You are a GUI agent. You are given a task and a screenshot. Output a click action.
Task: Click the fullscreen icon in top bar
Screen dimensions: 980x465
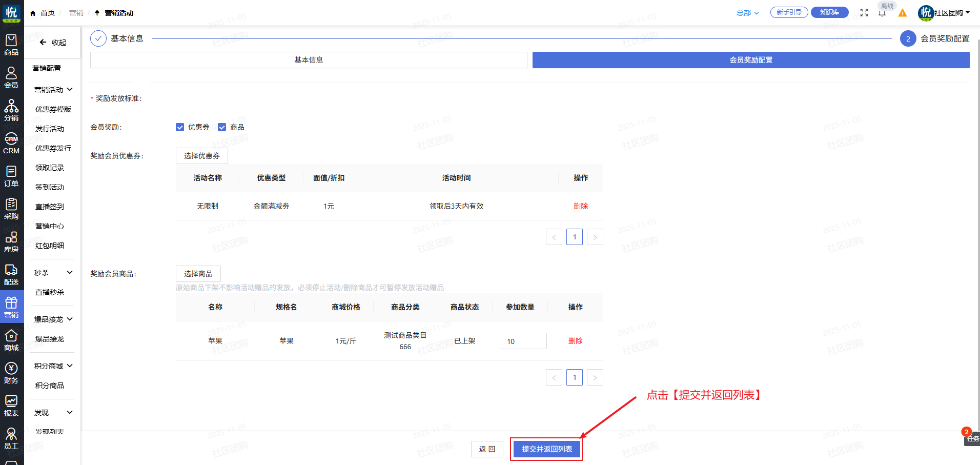click(864, 13)
